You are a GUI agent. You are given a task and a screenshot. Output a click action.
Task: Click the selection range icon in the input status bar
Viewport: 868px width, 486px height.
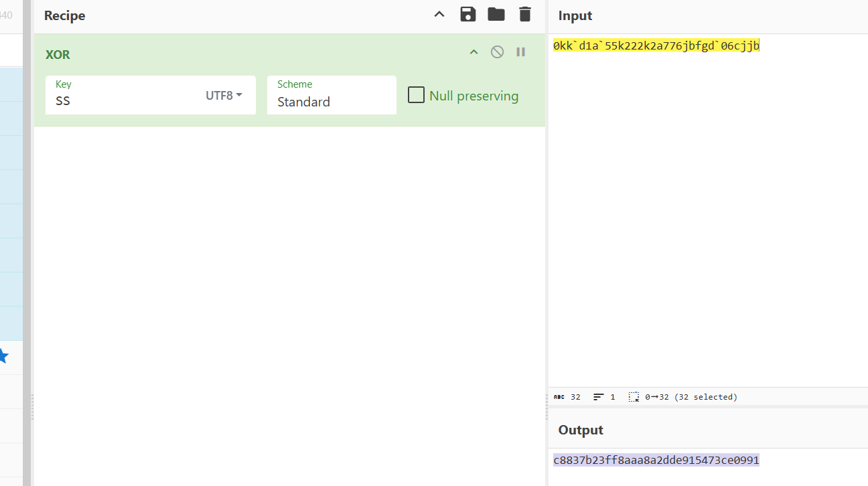point(634,397)
